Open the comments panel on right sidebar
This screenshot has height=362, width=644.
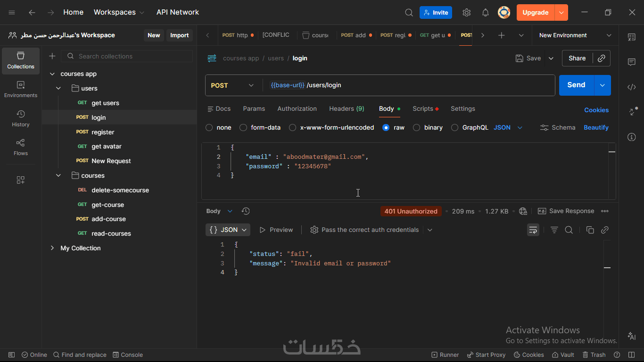pos(632,62)
